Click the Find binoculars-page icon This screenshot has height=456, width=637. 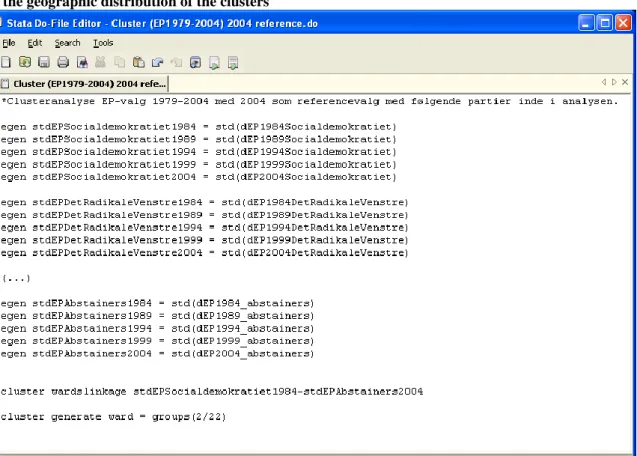click(82, 62)
